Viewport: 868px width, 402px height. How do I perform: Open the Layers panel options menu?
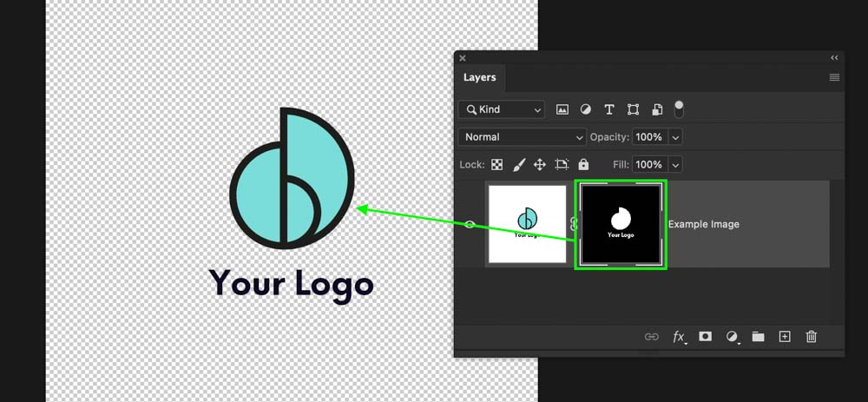834,77
